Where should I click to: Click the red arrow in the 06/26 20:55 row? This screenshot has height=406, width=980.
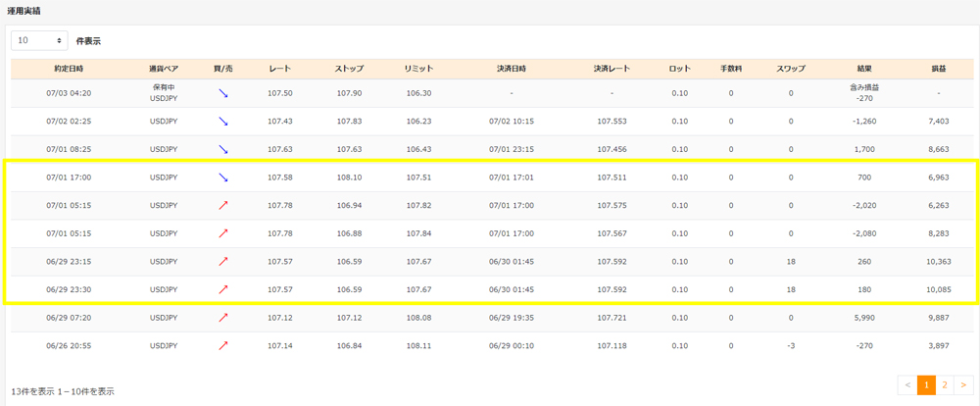223,346
